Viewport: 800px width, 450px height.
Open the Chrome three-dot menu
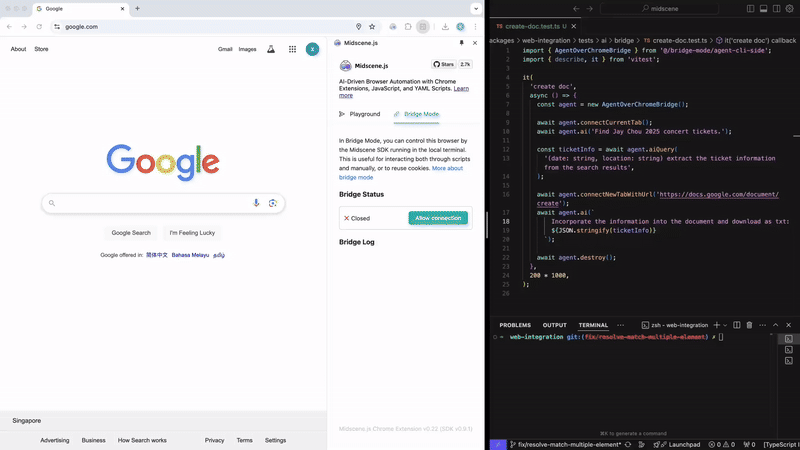[x=475, y=27]
